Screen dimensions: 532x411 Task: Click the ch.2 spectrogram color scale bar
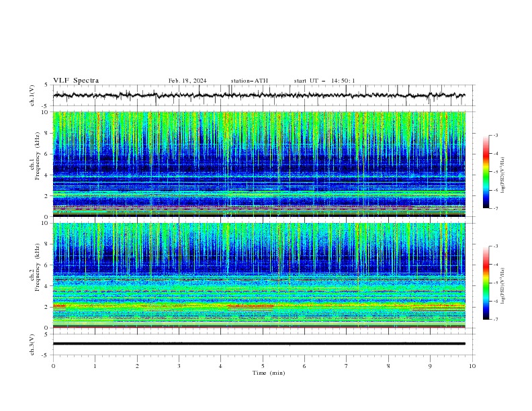(x=486, y=283)
